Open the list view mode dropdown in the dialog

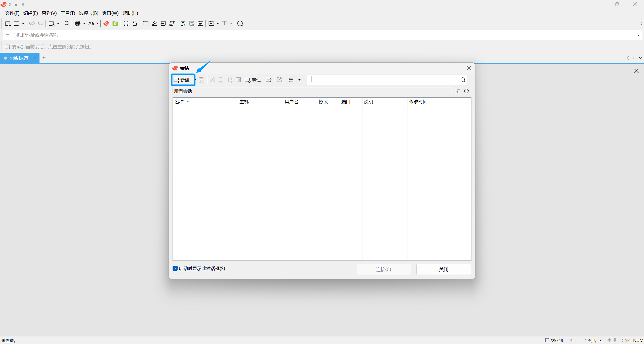[299, 80]
